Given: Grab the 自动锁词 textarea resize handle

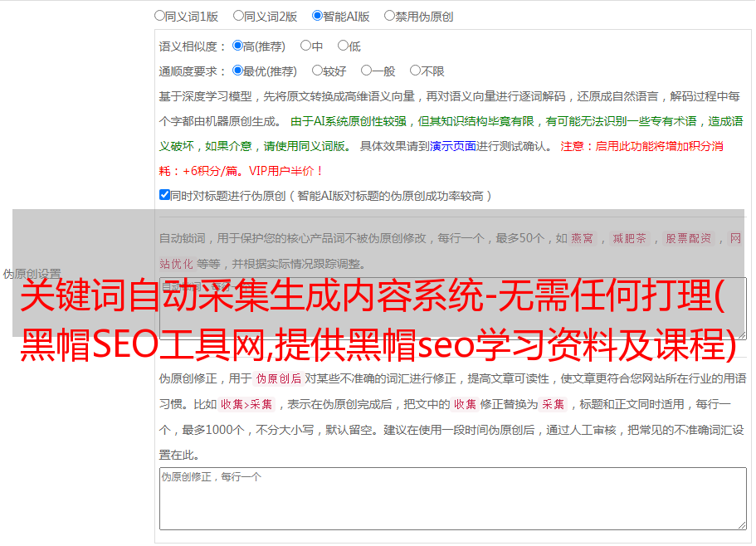Looking at the screenshot, I should (741, 334).
